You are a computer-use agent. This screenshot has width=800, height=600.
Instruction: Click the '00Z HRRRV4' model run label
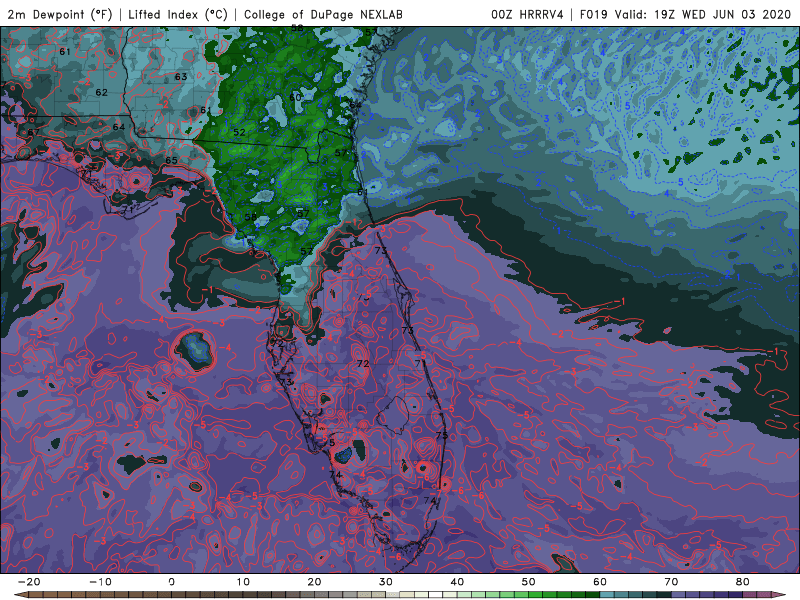tap(527, 14)
